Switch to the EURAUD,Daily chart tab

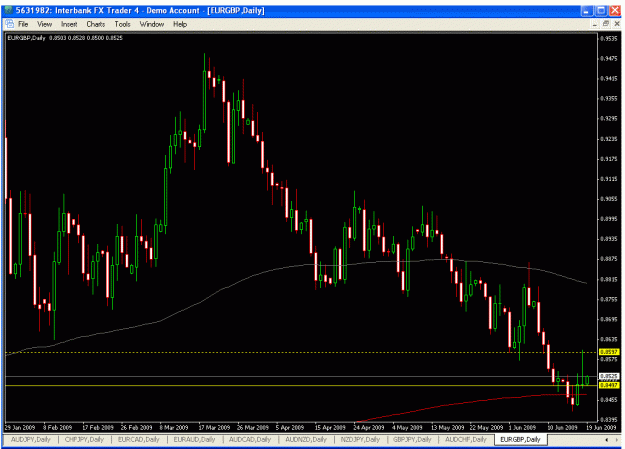[194, 439]
